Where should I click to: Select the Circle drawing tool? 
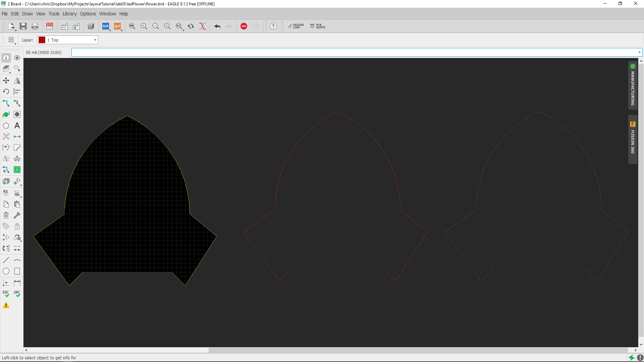[6, 271]
